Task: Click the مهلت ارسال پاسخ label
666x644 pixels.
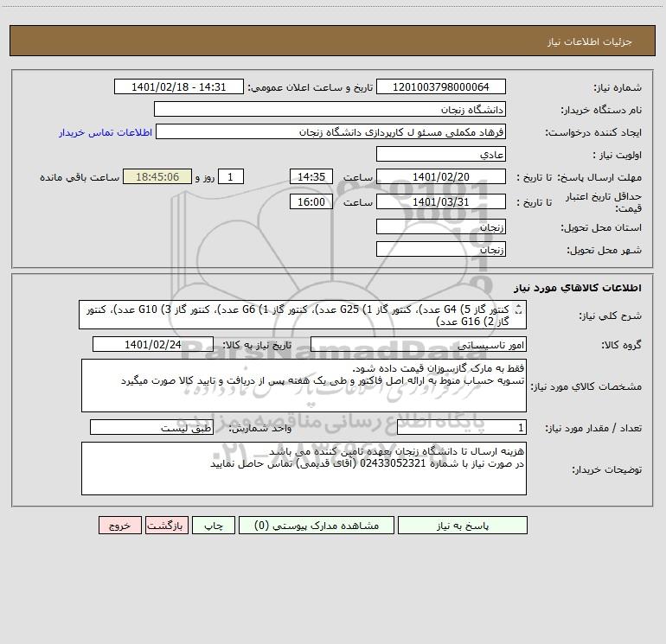Action: [x=599, y=177]
